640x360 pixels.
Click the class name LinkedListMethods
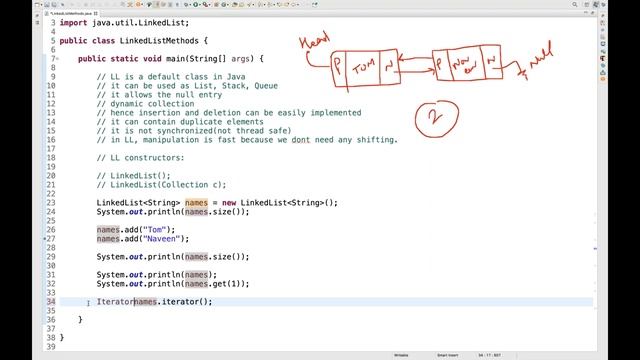159,41
